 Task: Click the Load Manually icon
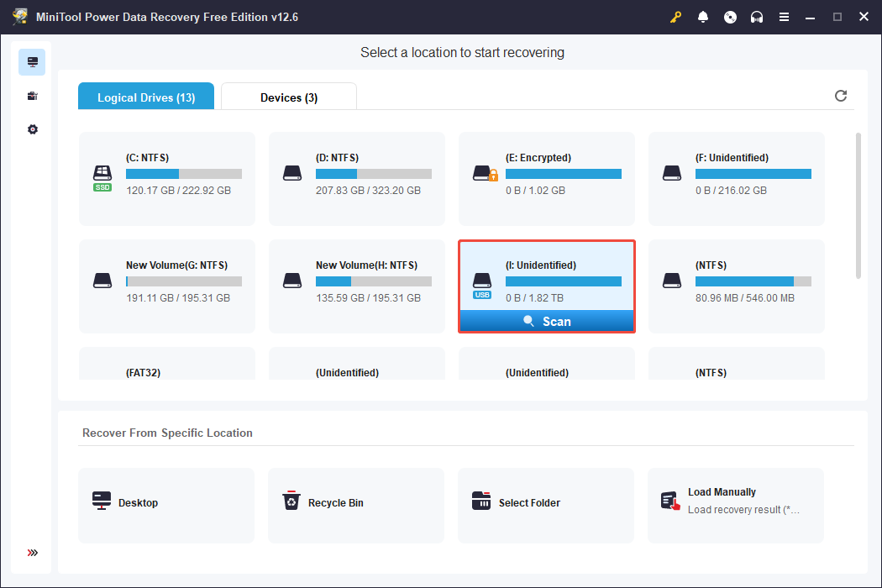click(670, 501)
